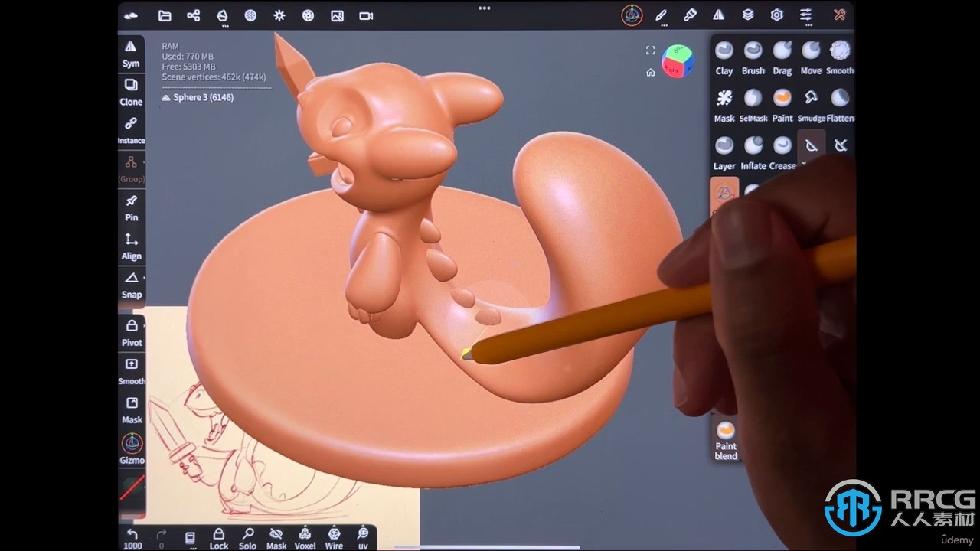Open the Symmetry triangle menu in top bar
980x551 pixels.
(x=719, y=15)
